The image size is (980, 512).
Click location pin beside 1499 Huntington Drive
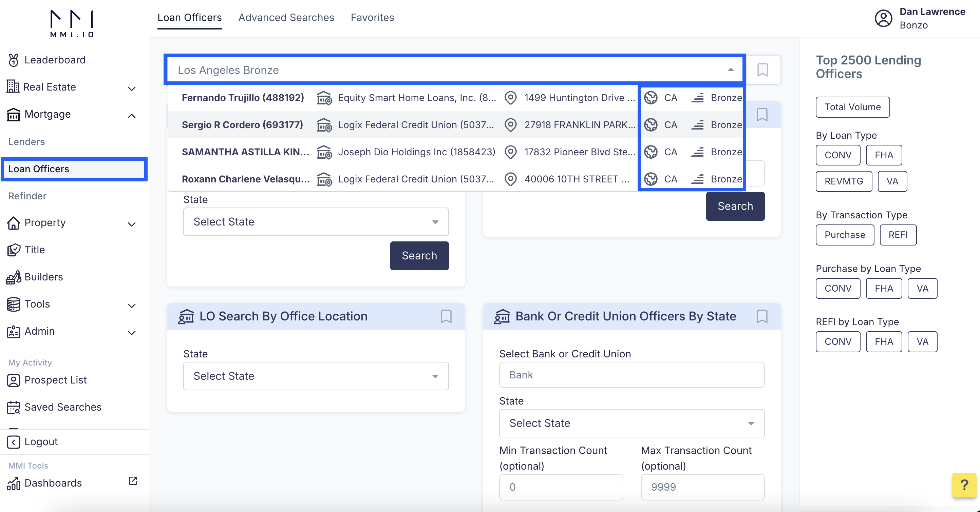(510, 98)
